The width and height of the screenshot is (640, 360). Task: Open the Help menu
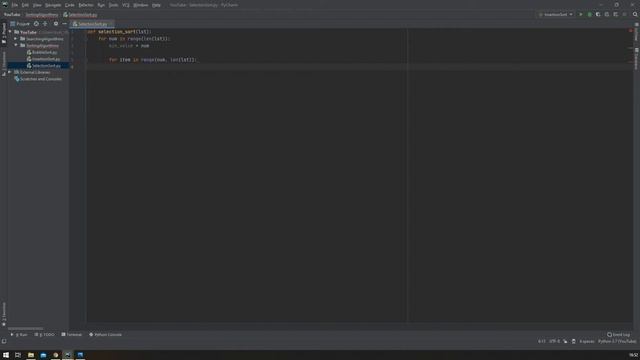(156, 5)
